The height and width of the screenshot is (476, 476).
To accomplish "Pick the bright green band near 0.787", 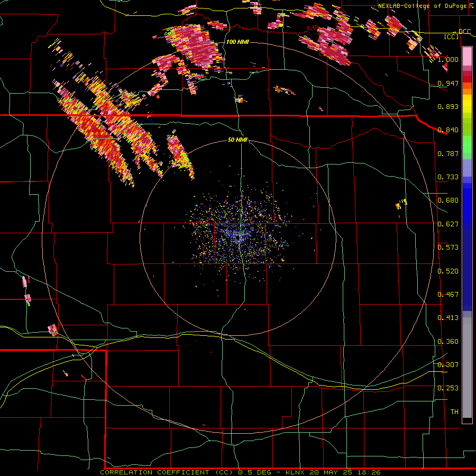I will click(x=467, y=144).
